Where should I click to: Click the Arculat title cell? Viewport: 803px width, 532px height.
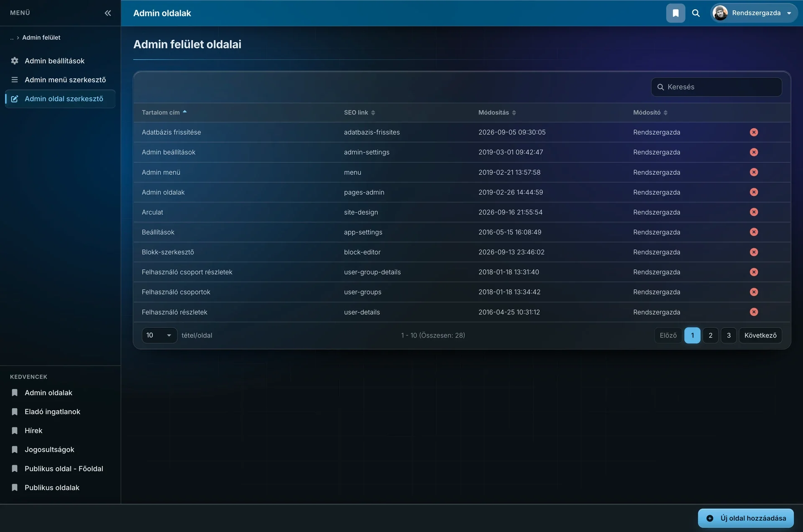[152, 212]
